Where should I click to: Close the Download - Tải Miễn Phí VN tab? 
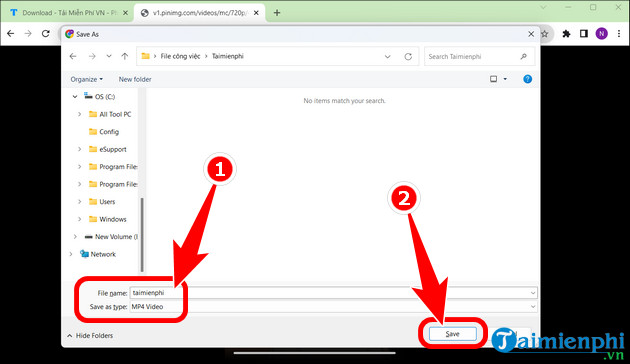point(125,13)
